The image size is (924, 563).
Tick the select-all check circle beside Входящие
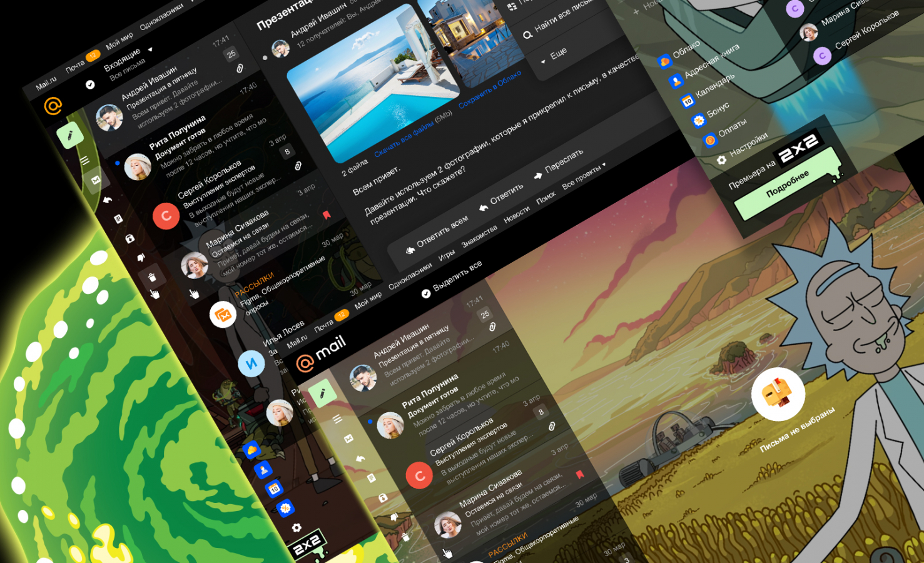90,84
